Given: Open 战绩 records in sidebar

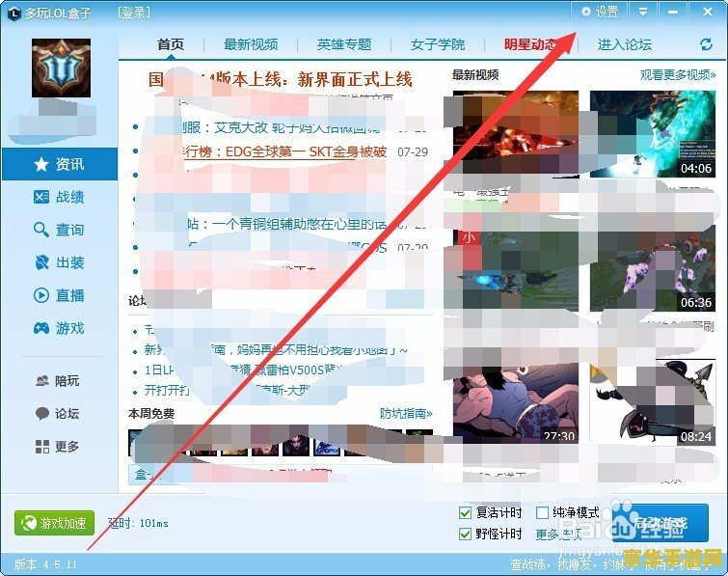Looking at the screenshot, I should [59, 197].
